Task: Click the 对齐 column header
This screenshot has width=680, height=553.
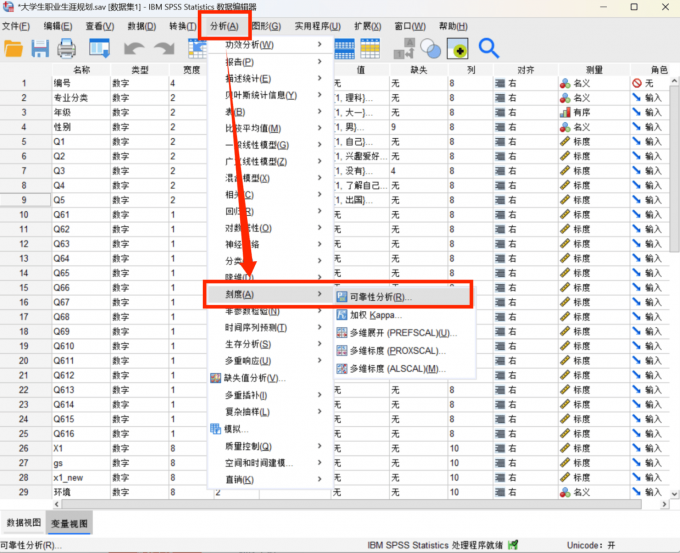Action: coord(526,70)
